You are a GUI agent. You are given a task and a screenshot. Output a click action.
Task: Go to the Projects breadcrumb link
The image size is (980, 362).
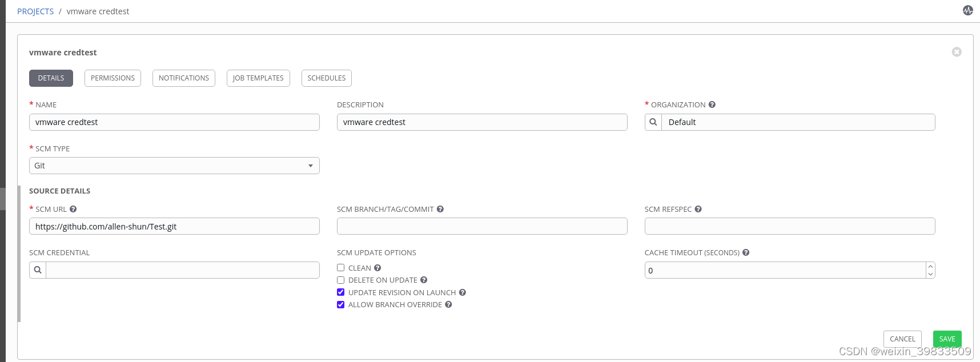click(x=35, y=11)
